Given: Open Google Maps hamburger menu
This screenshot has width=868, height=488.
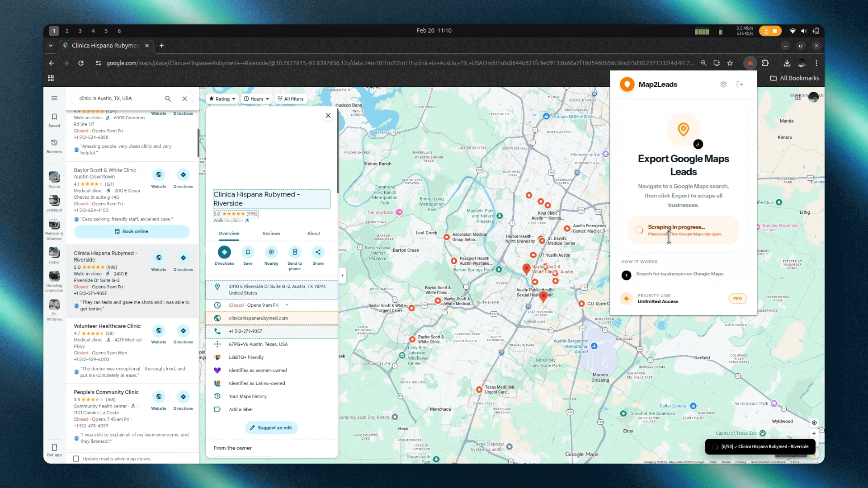Looking at the screenshot, I should [x=54, y=98].
